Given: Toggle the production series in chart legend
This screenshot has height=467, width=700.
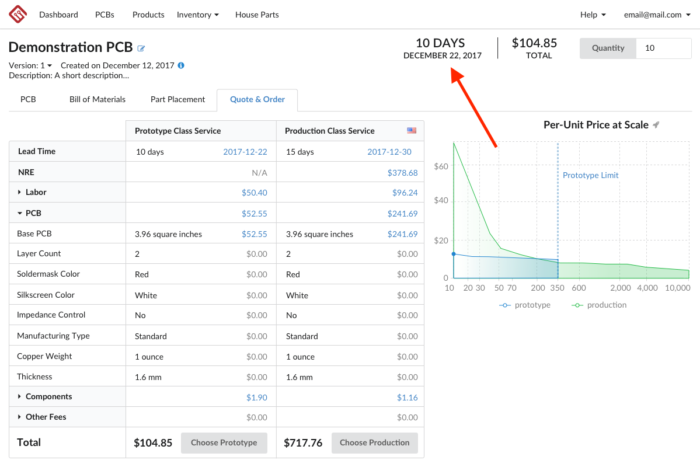Looking at the screenshot, I should (598, 304).
